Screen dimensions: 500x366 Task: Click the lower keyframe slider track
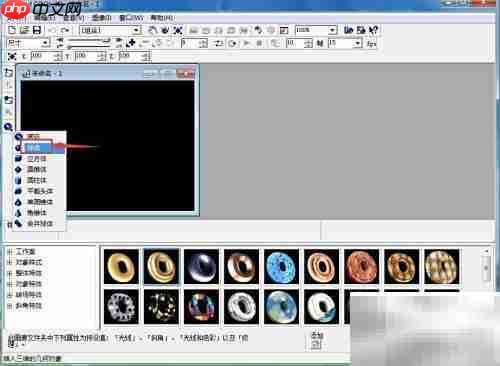click(89, 46)
